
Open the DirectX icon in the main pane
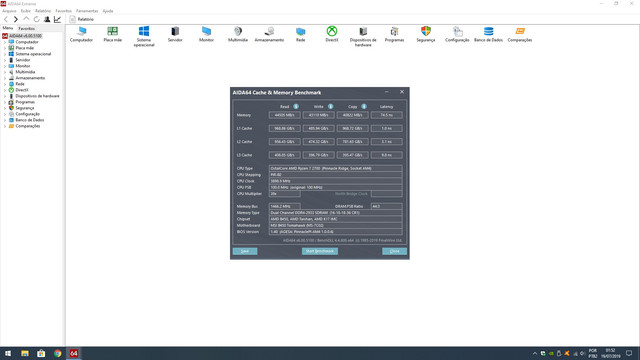coord(332,34)
